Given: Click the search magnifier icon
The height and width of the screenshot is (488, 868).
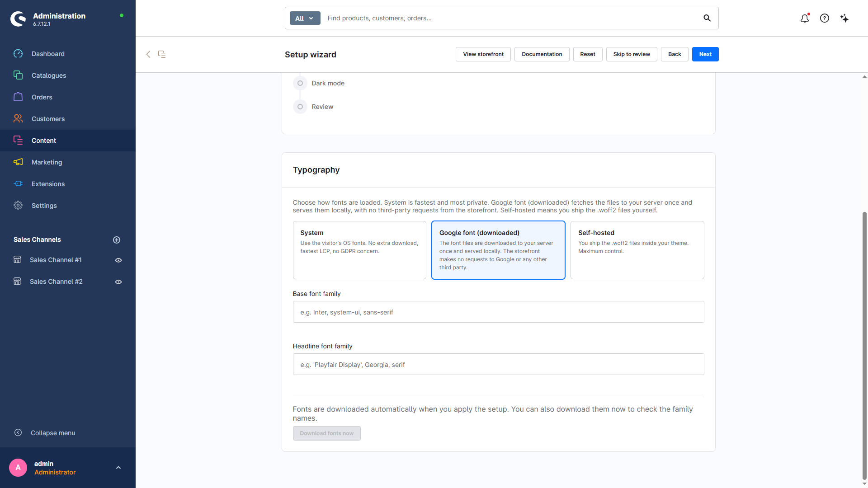Looking at the screenshot, I should click(x=707, y=18).
